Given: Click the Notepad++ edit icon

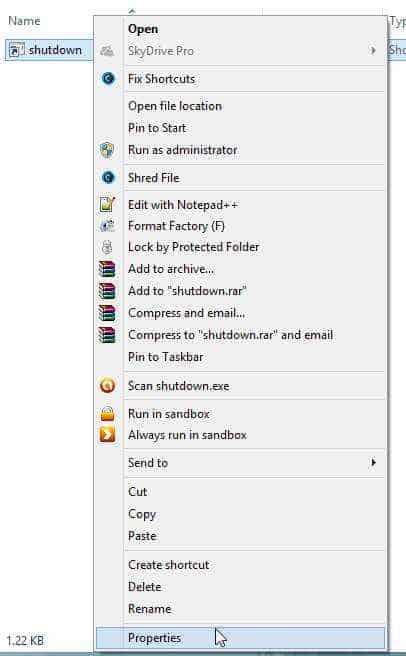Looking at the screenshot, I should [x=108, y=204].
